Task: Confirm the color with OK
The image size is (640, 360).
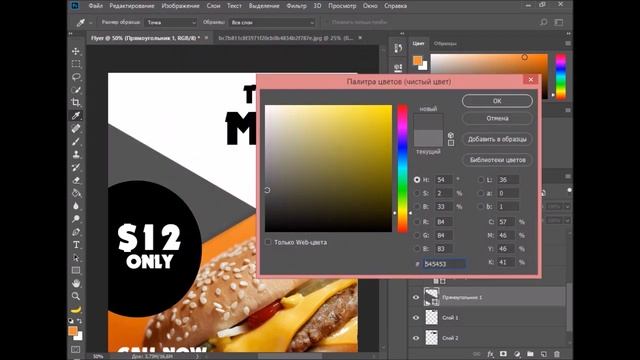Action: [x=497, y=101]
